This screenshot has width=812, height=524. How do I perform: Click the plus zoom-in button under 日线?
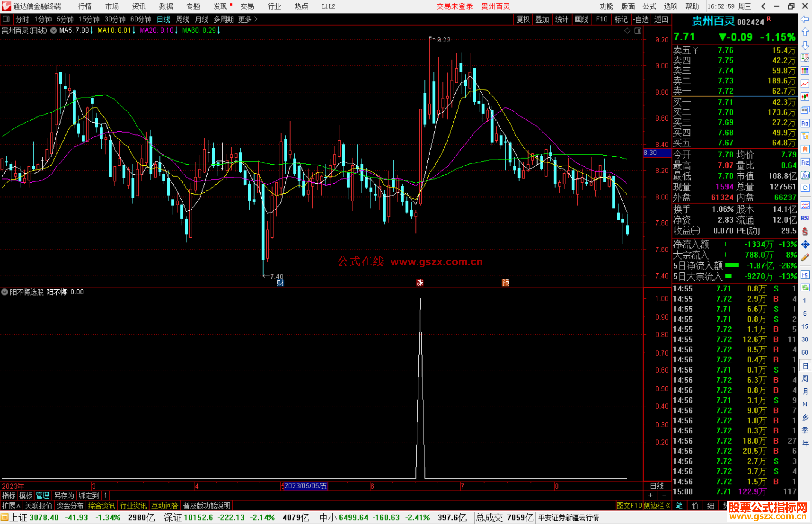(x=650, y=495)
